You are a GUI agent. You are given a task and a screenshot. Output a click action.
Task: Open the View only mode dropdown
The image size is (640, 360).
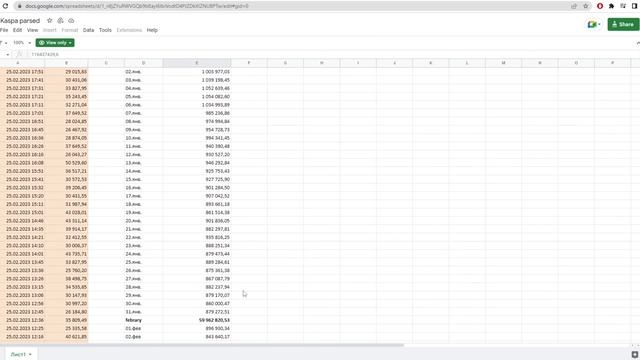point(55,43)
